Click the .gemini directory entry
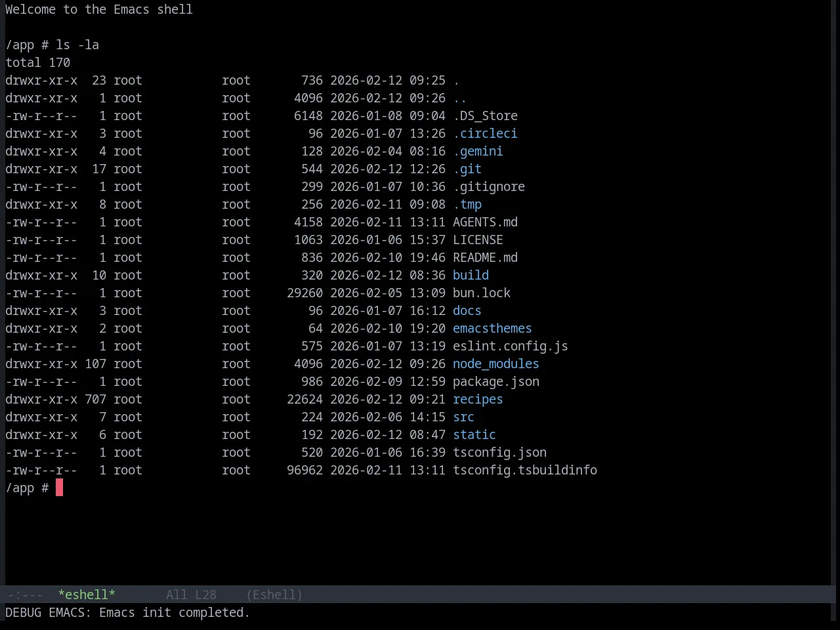Image resolution: width=840 pixels, height=630 pixels. point(478,151)
